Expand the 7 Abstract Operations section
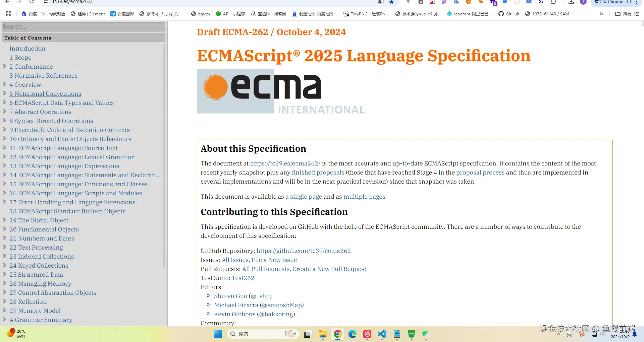 coord(4,111)
